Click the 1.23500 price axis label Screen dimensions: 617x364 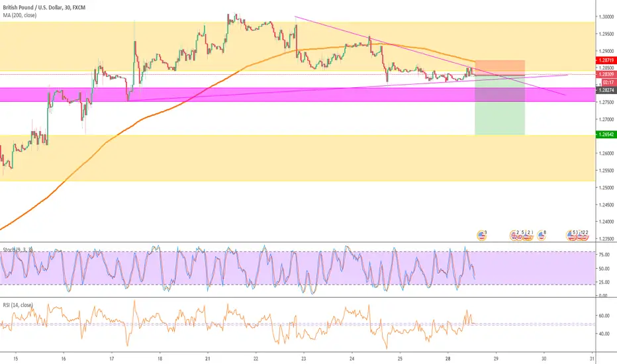click(606, 239)
